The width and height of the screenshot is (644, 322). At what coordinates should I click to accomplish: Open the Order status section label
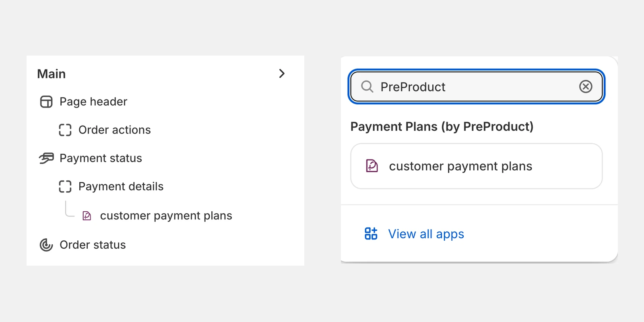tap(93, 245)
